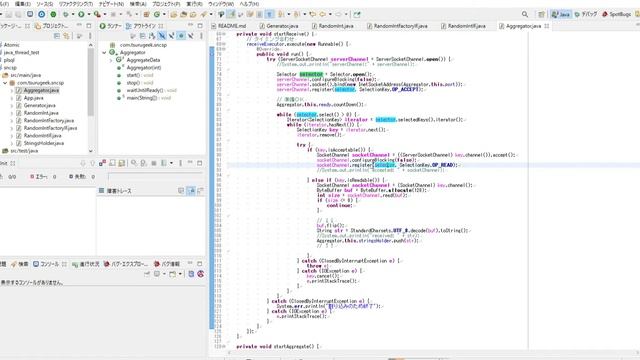
Task: Click the Run with external tools icon
Action: [97, 14]
